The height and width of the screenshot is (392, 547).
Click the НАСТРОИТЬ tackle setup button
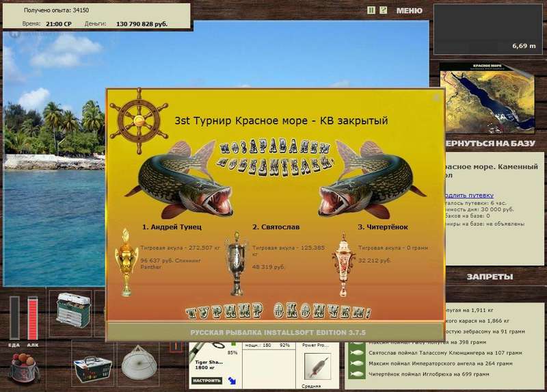(207, 380)
